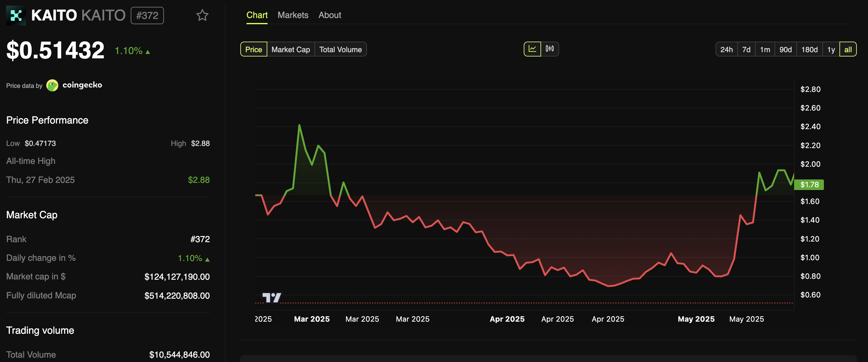The image size is (868, 362).
Task: Set chart range to 1y
Action: (x=831, y=50)
